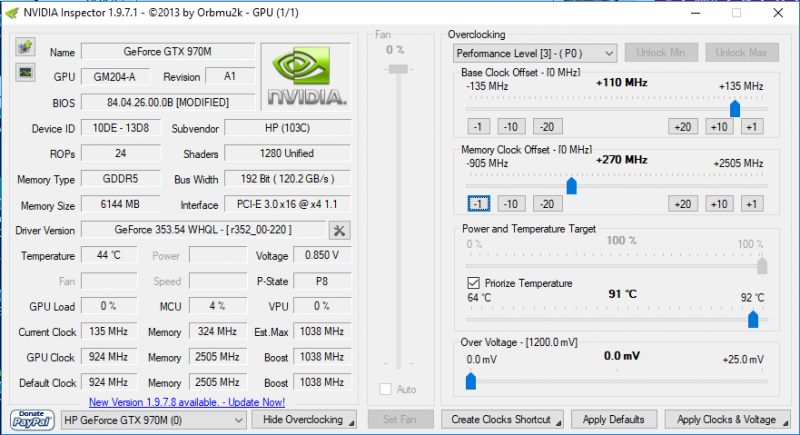Click the Device ID field 10DE - 13D8
800x435 pixels.
[121, 128]
